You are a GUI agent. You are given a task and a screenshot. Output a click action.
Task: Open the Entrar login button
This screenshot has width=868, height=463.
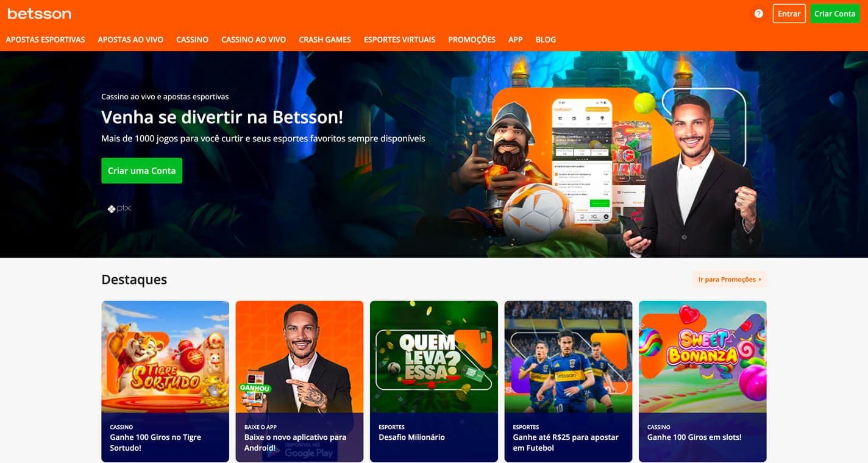[x=789, y=13]
